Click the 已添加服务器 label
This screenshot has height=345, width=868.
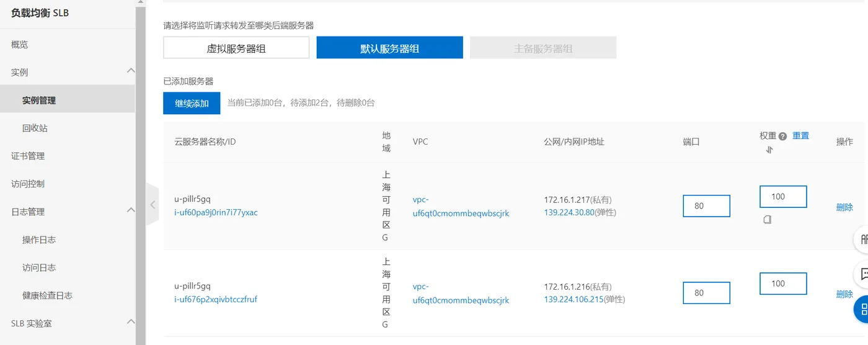188,81
